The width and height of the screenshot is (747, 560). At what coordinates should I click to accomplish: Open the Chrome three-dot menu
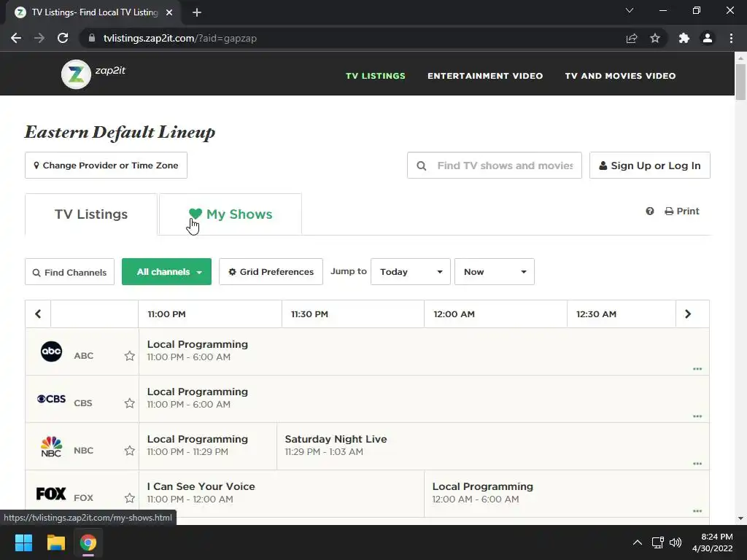click(x=731, y=38)
